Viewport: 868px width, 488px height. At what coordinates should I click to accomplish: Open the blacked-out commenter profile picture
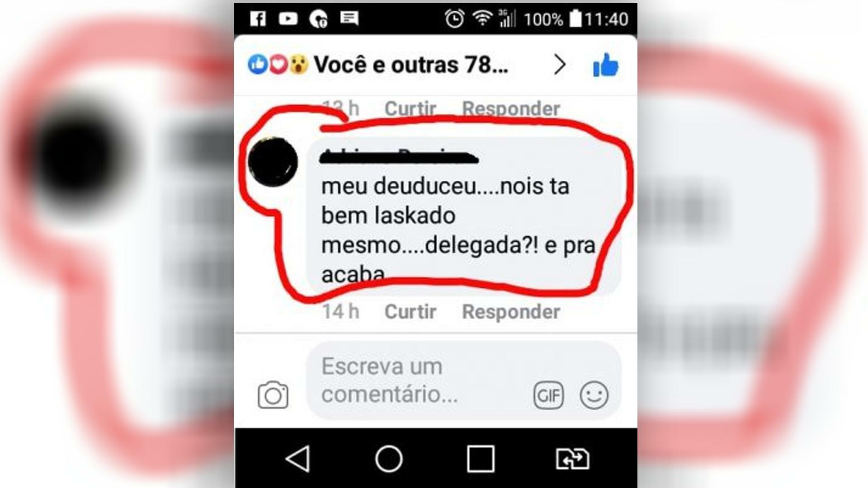coord(273,161)
